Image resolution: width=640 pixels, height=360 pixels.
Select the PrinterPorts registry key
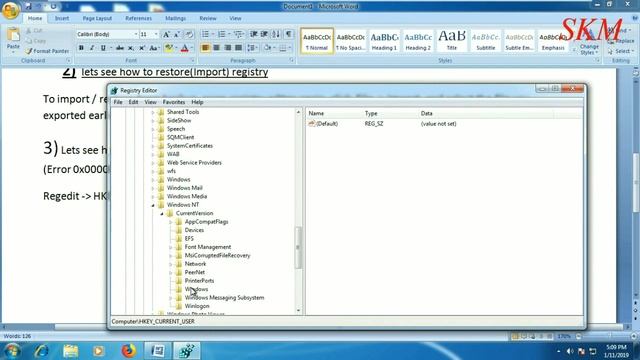point(199,281)
